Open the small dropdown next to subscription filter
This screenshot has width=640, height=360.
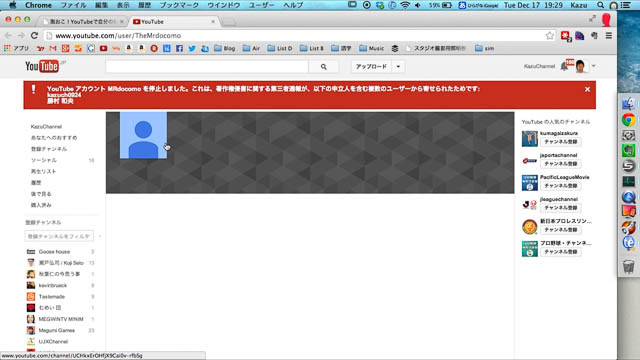[100, 236]
